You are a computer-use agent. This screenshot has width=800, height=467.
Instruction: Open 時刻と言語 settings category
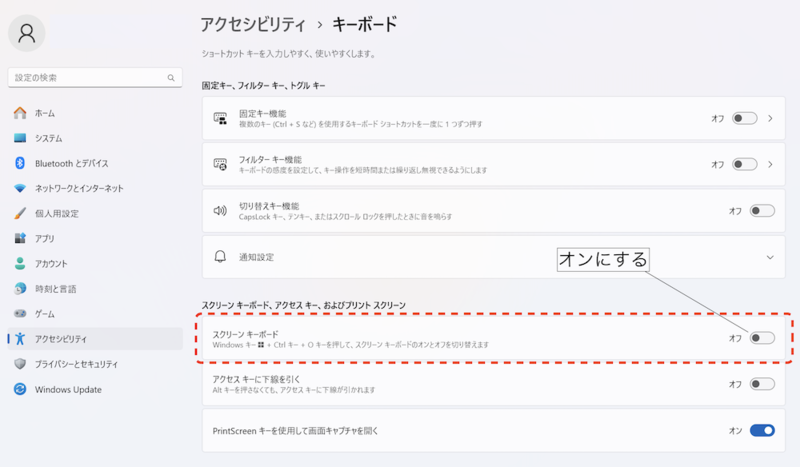tap(95, 288)
